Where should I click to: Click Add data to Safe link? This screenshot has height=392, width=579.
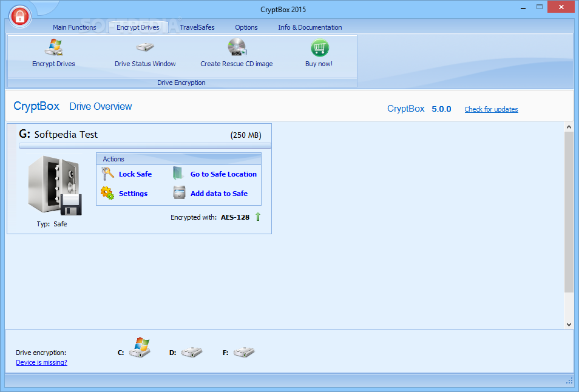pyautogui.click(x=219, y=194)
